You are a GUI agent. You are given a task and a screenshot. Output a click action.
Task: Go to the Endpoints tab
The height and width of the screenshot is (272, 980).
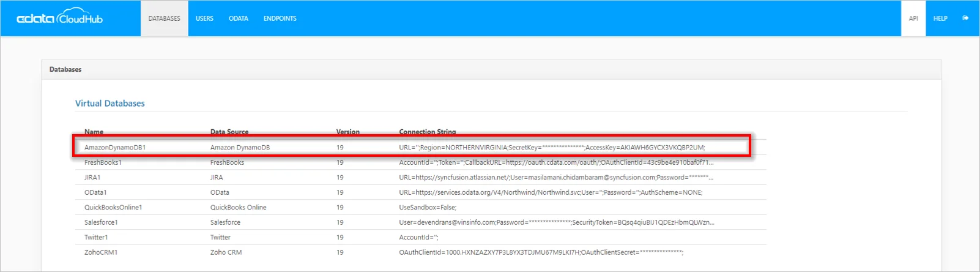[280, 18]
